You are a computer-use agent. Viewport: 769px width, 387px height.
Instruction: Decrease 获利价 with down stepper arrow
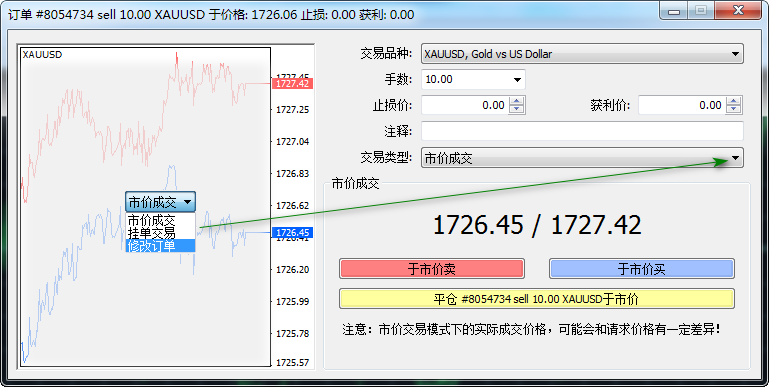click(734, 109)
